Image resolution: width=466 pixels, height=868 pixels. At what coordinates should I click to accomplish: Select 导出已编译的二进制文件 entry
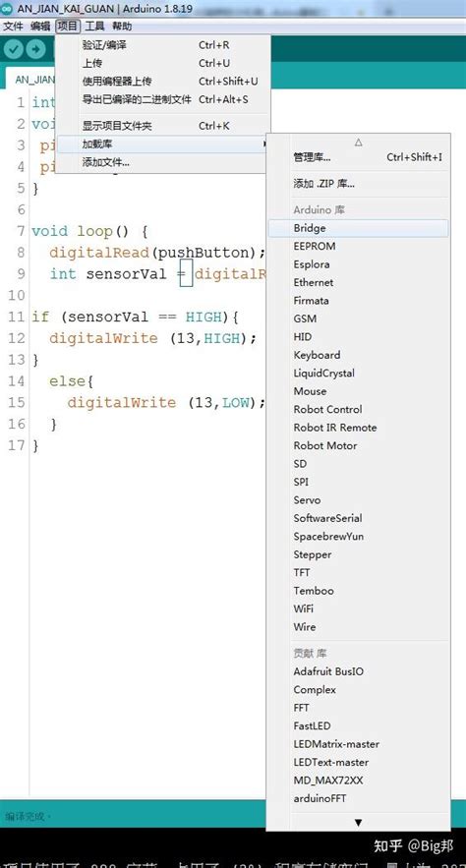click(163, 99)
